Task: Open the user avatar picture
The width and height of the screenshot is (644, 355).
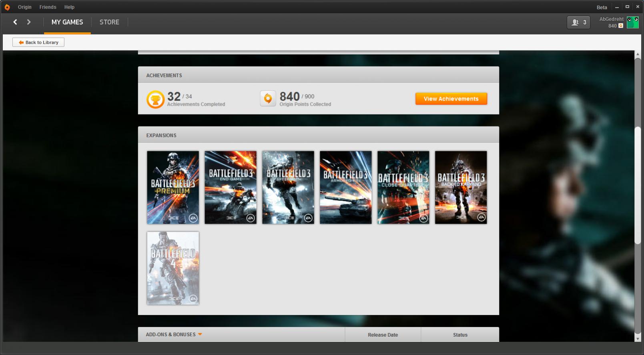Action: coord(633,22)
